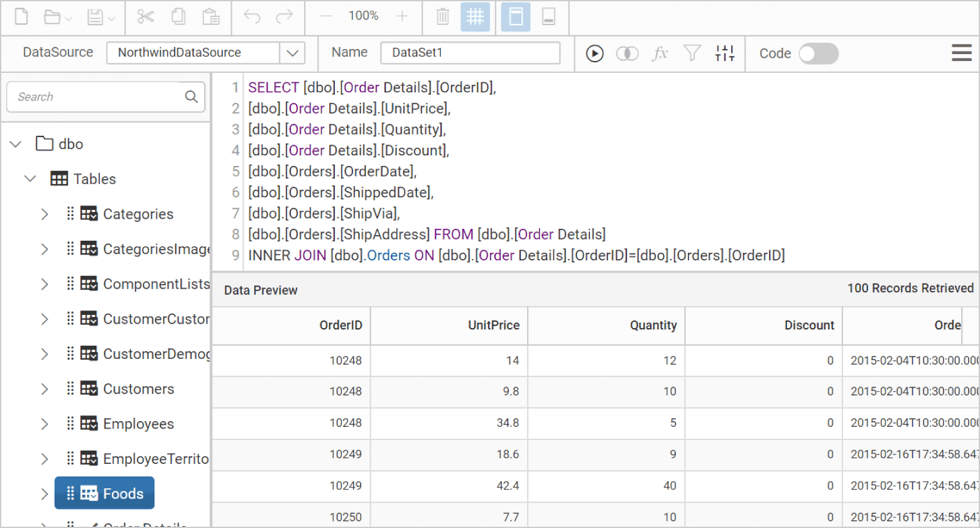The width and height of the screenshot is (980, 528).
Task: Select the Foods table item
Action: click(104, 493)
